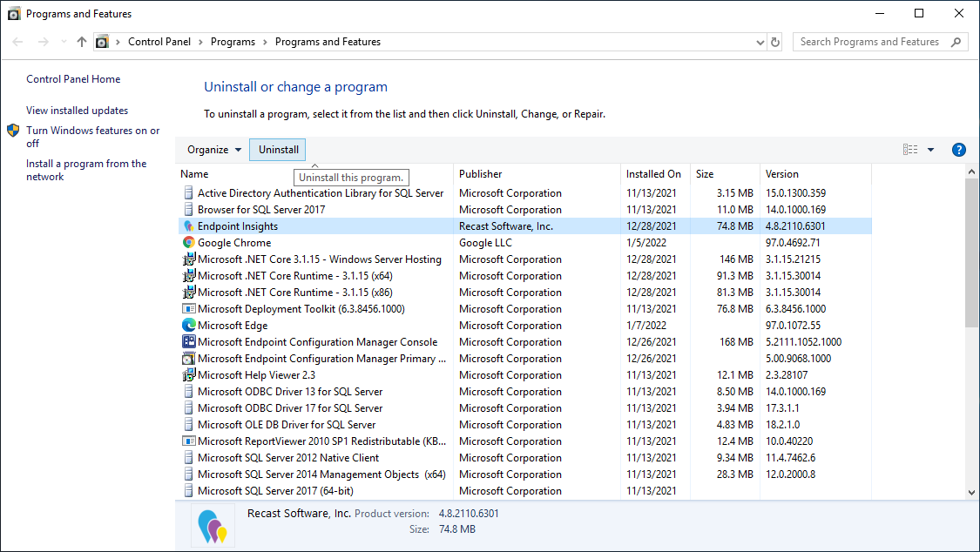Click the Microsoft Edge icon in list

pos(188,326)
